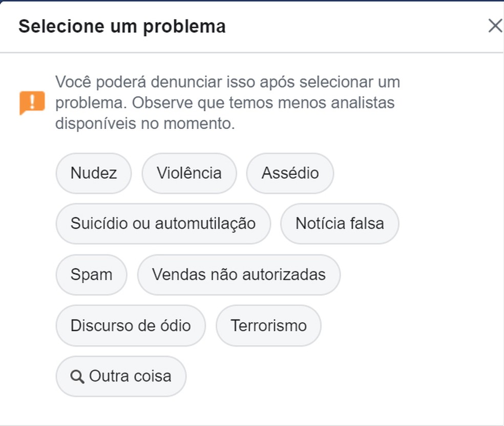Image resolution: width=504 pixels, height=426 pixels.
Task: Choose Violência as the problem
Action: point(189,173)
